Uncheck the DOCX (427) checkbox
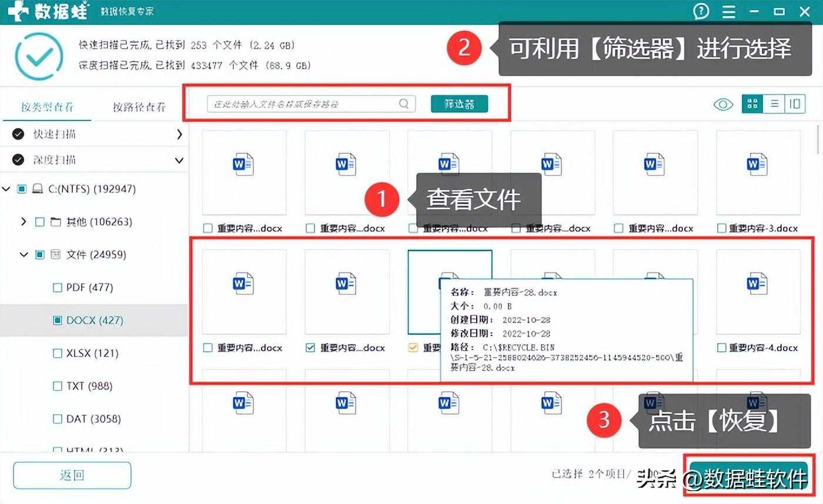Screen dimensions: 823x504 point(57,321)
